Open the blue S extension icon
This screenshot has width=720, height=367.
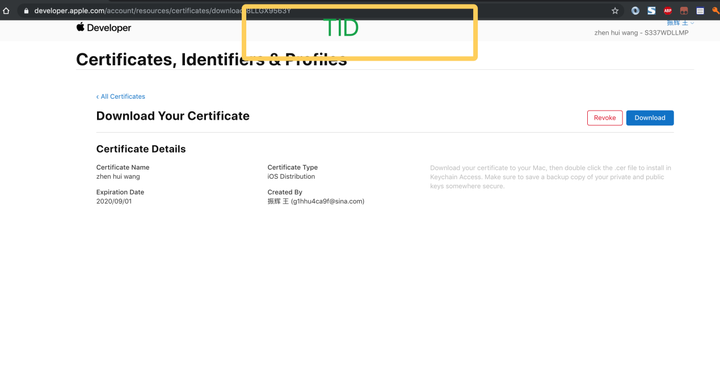(x=651, y=11)
